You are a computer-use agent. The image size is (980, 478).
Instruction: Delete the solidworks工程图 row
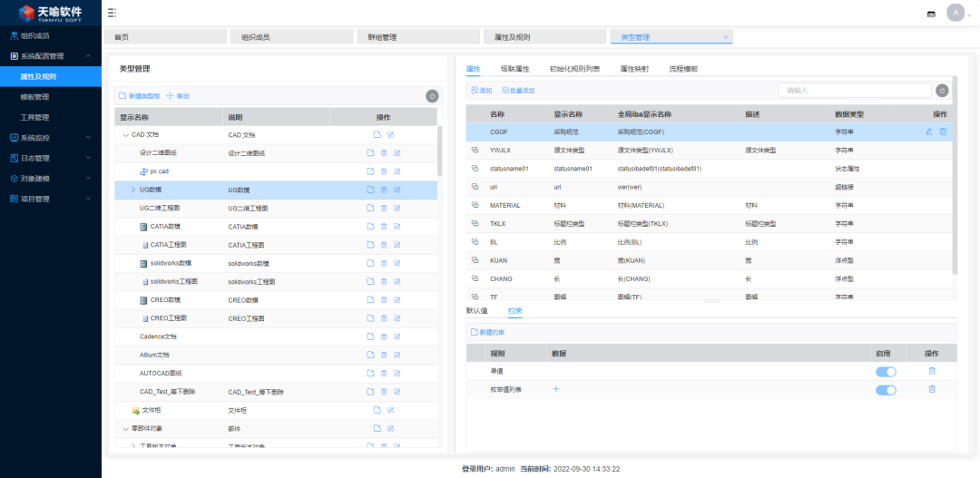[x=384, y=282]
